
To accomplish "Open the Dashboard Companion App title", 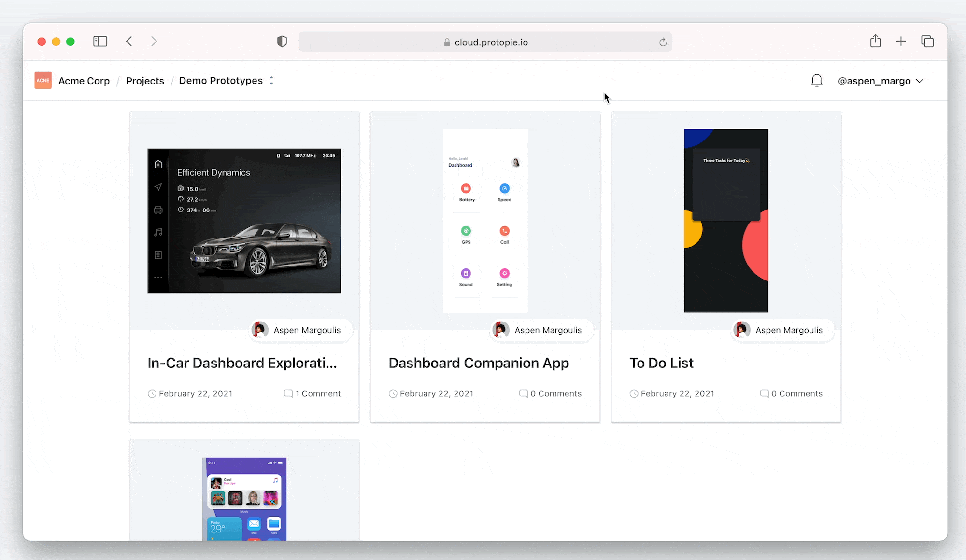I will click(478, 363).
